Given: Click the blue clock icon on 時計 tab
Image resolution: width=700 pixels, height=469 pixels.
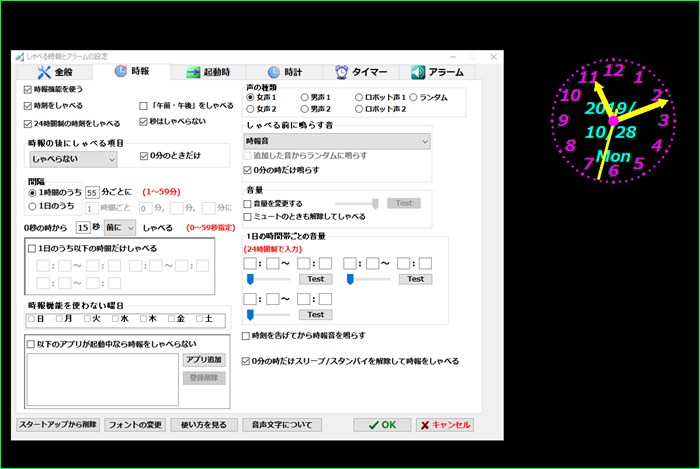Looking at the screenshot, I should (273, 72).
